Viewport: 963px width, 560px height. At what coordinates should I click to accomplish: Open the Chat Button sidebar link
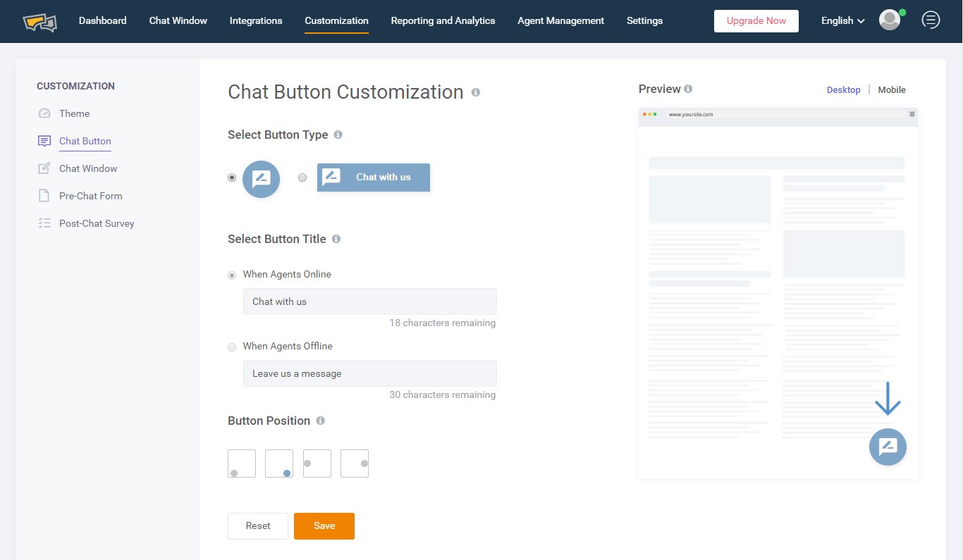click(x=85, y=141)
